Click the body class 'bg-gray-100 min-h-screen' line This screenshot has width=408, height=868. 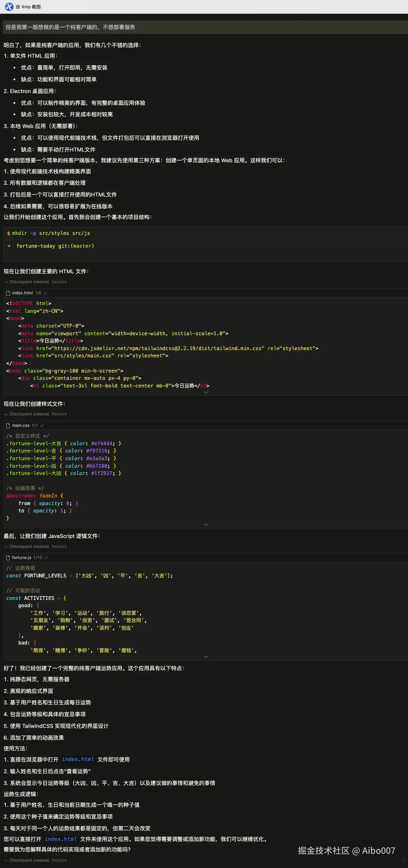65,371
